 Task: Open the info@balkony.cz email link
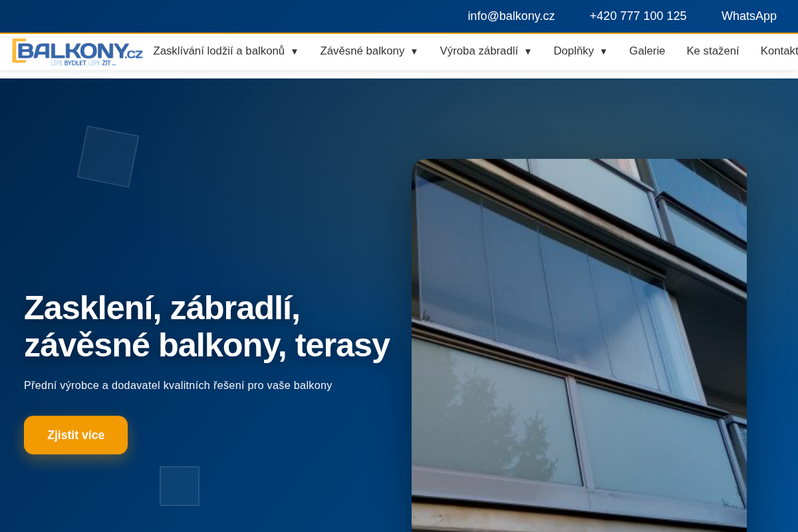point(511,16)
